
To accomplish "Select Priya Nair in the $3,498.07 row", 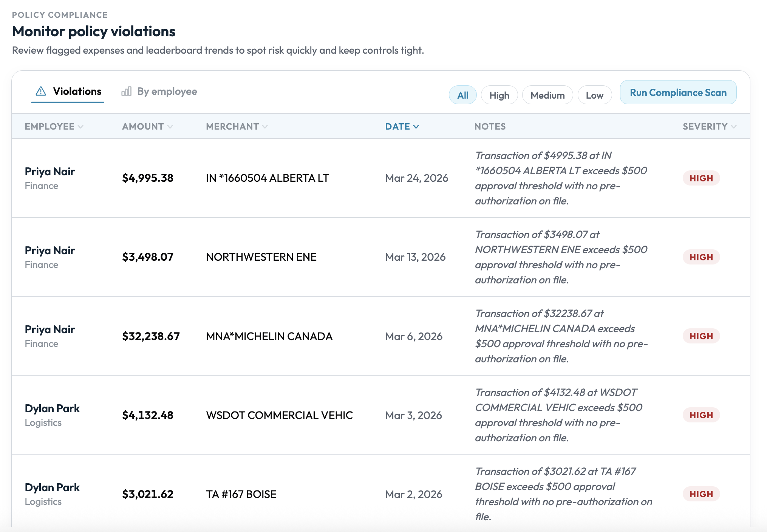I will pyautogui.click(x=50, y=251).
